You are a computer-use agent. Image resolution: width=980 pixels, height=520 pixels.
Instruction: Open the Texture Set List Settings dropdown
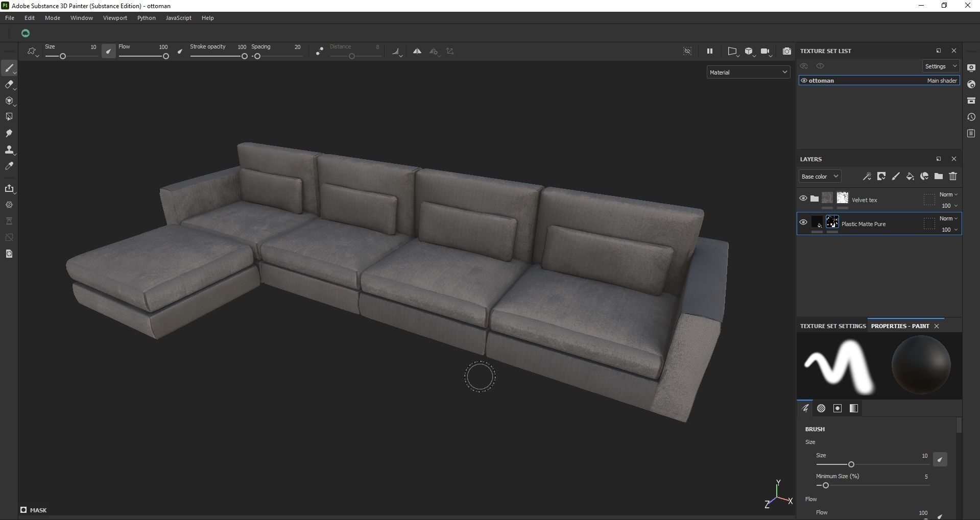point(941,66)
